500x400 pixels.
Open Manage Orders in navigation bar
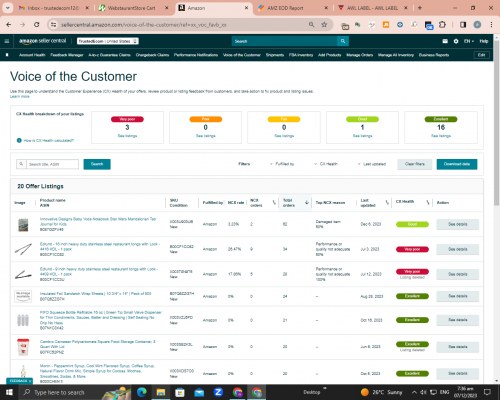coord(360,55)
